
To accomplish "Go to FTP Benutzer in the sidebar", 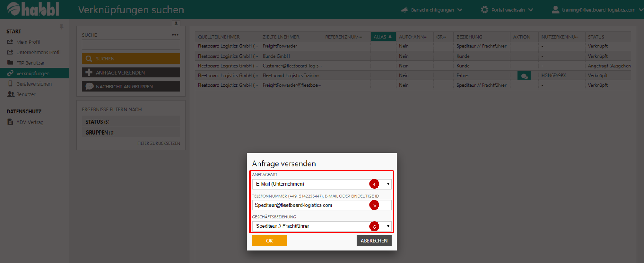I will (30, 63).
